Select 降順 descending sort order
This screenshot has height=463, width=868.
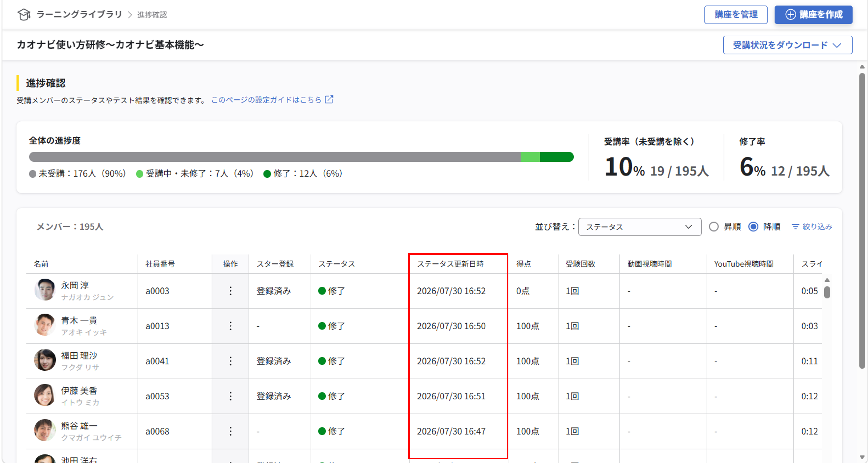click(x=753, y=226)
